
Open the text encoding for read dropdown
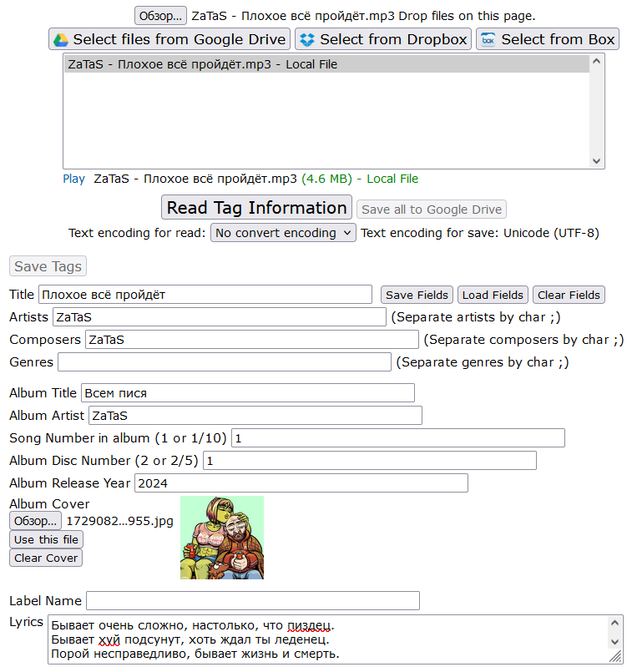[x=283, y=233]
